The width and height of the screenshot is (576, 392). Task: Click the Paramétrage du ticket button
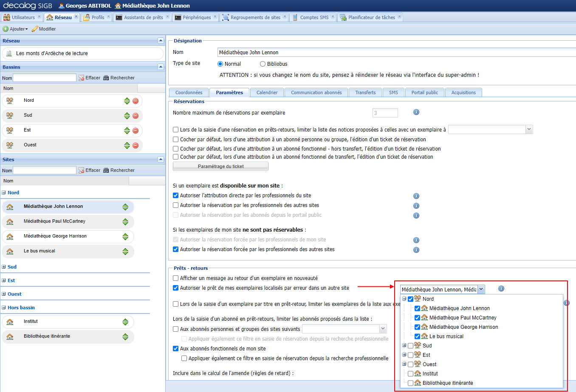(220, 166)
